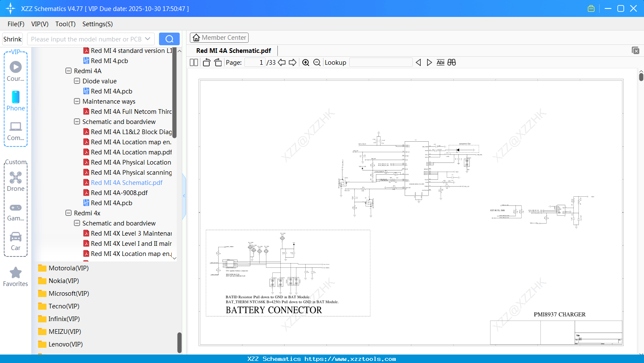Zoom in on the schematic

[305, 62]
